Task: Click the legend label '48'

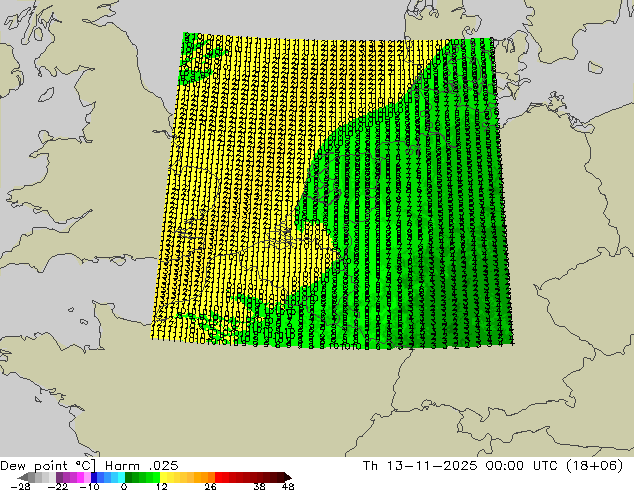Action: tap(288, 486)
